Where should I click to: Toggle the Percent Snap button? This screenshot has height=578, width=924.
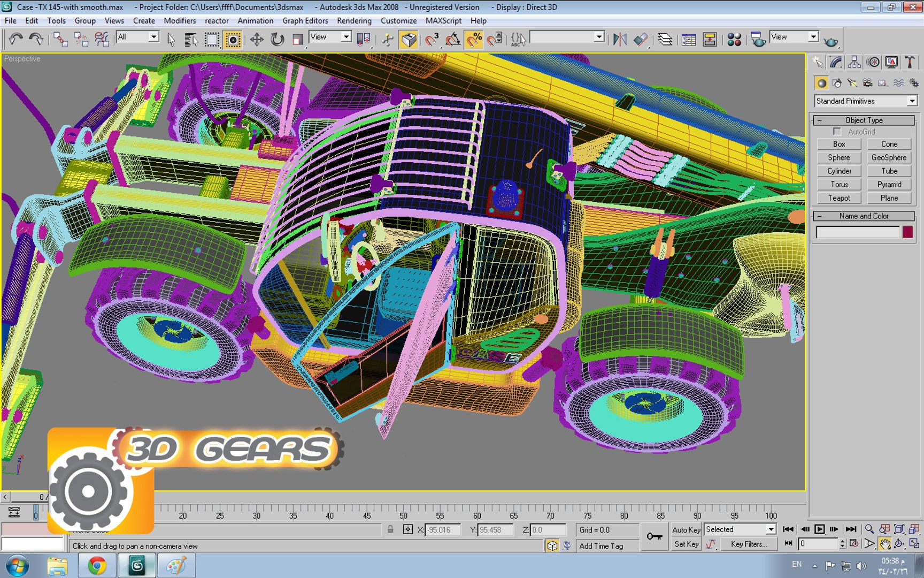[474, 39]
